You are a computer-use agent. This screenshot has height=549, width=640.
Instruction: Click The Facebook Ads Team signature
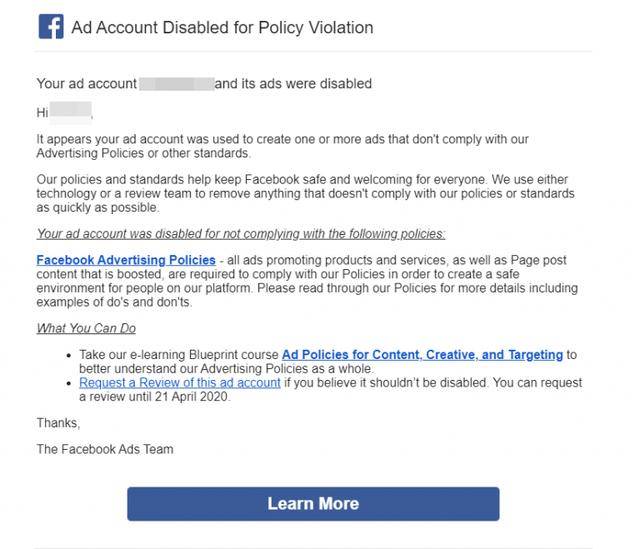point(105,449)
